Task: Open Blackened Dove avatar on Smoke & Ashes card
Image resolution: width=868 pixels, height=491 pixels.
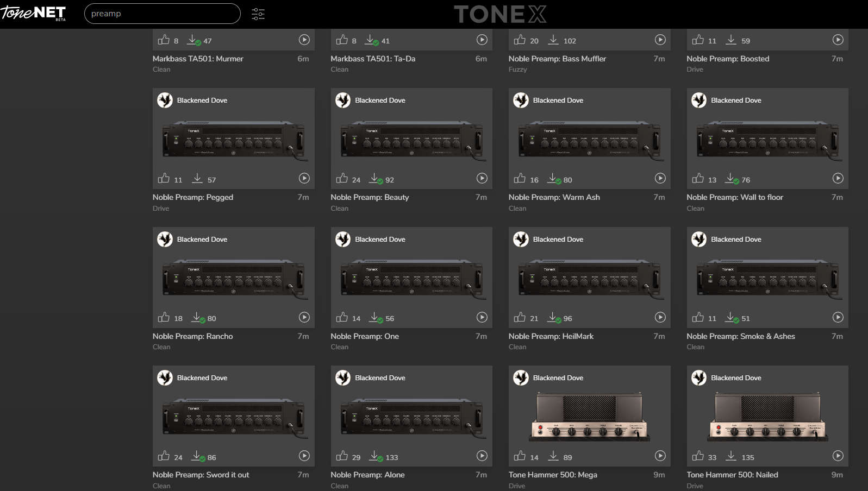Action: (699, 239)
